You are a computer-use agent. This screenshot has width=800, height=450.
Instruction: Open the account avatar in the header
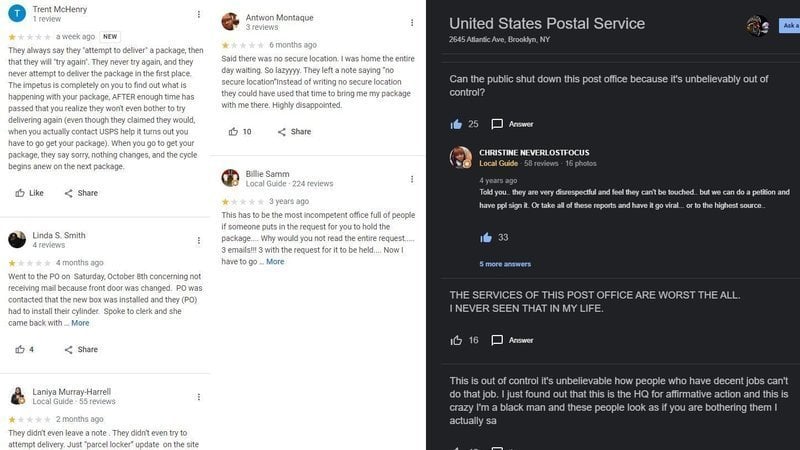pos(758,25)
